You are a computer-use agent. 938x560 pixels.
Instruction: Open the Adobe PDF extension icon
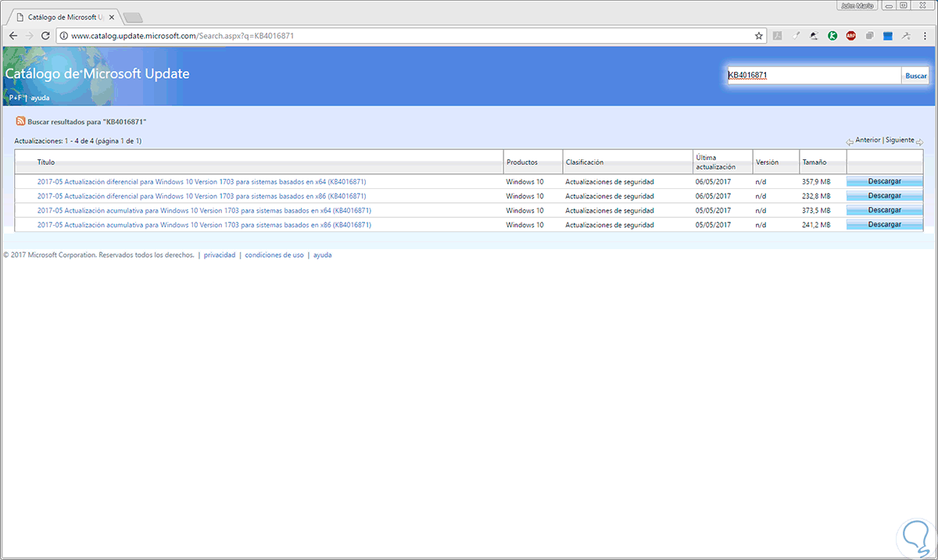pyautogui.click(x=778, y=36)
